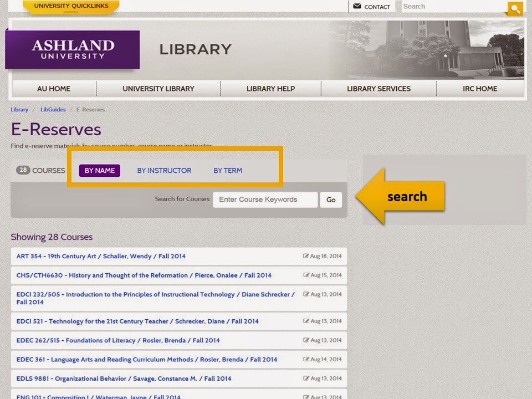The height and width of the screenshot is (399, 532).
Task: Open CHS/CTH6630 History of Reformation course
Action: (x=144, y=275)
